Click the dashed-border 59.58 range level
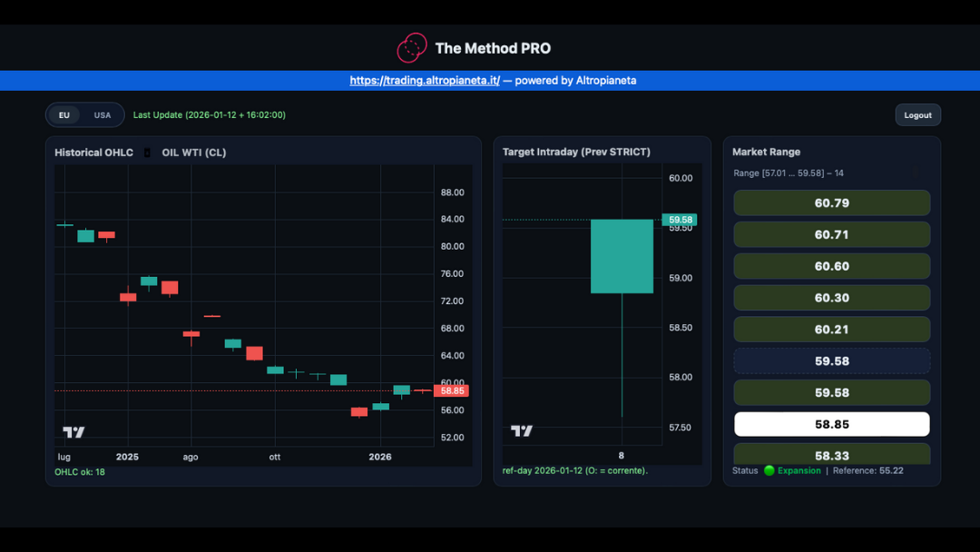 coord(831,361)
